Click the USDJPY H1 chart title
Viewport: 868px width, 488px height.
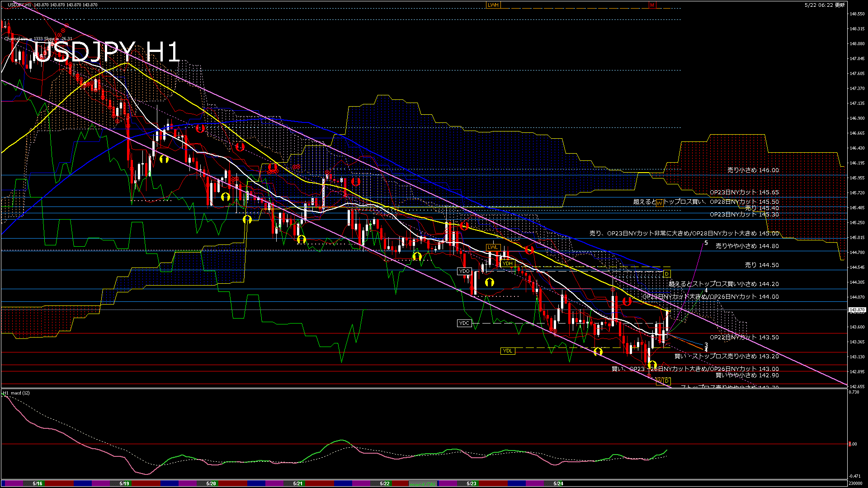tap(107, 52)
